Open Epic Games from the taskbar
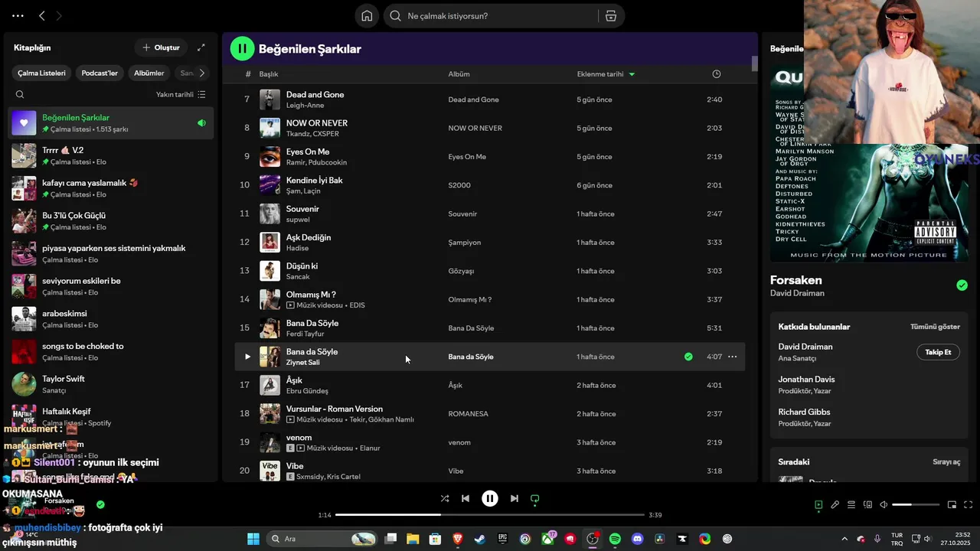This screenshot has height=551, width=980. tap(502, 539)
